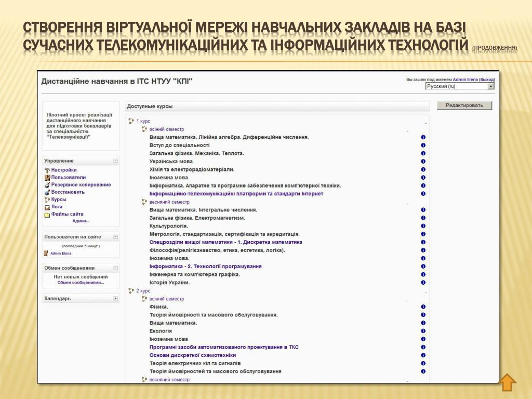Expand the Календарь block
The width and height of the screenshot is (532, 399).
click(x=115, y=299)
